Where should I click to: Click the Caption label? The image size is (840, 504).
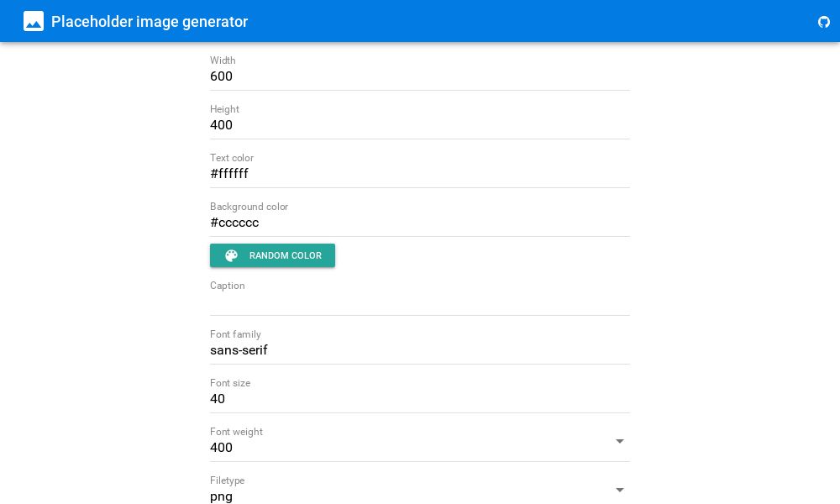228,286
